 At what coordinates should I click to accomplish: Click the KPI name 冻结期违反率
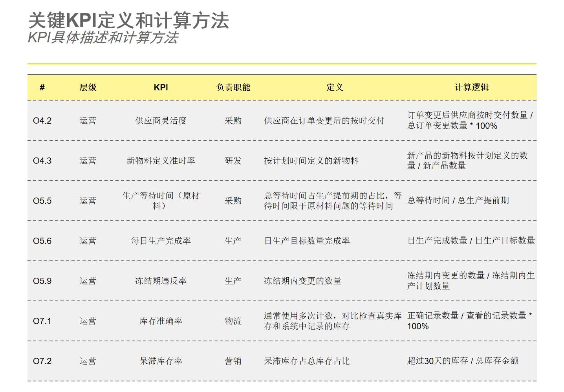[161, 281]
